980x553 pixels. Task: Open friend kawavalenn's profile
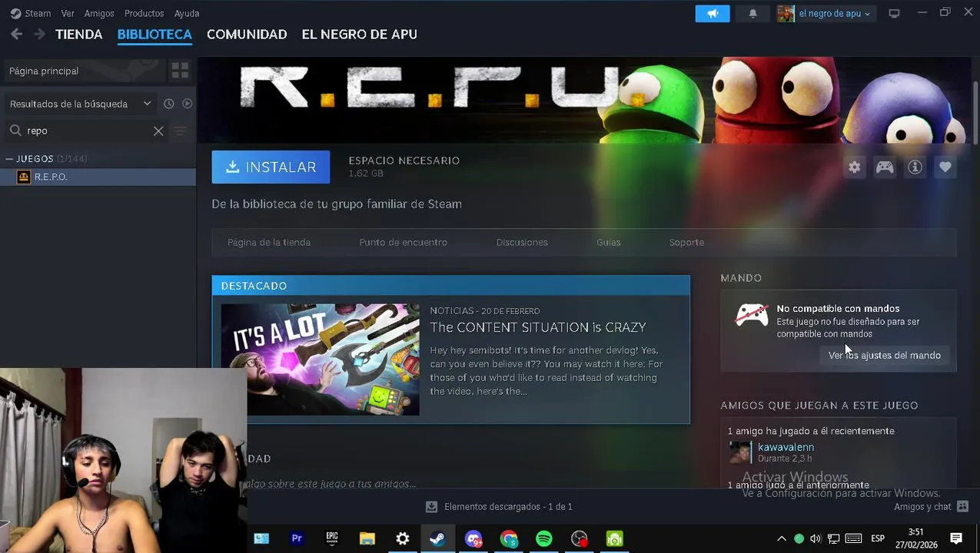786,447
